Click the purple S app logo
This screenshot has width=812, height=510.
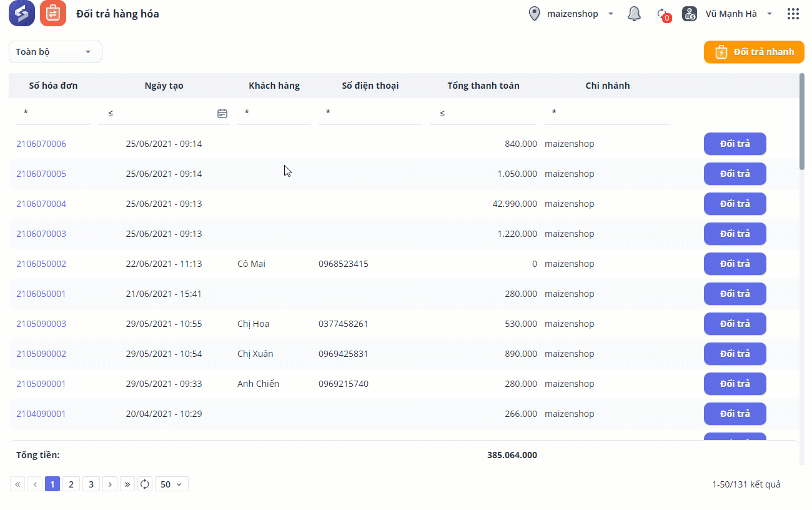(22, 14)
